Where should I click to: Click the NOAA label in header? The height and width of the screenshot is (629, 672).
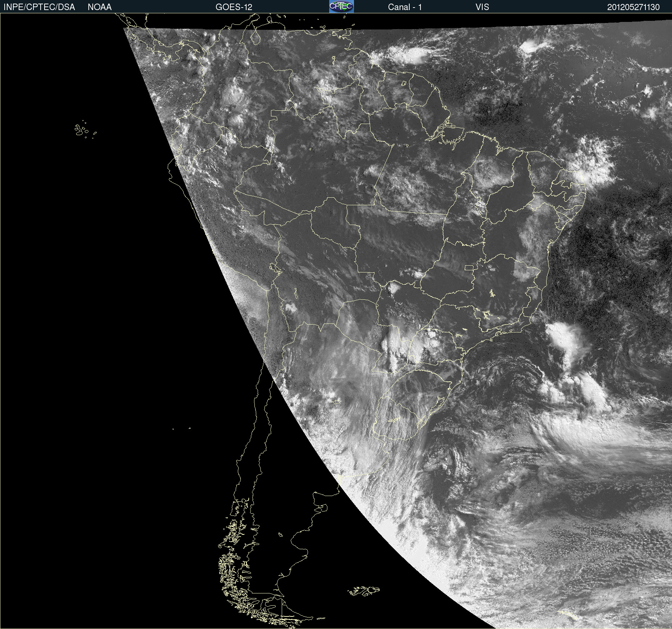100,7
